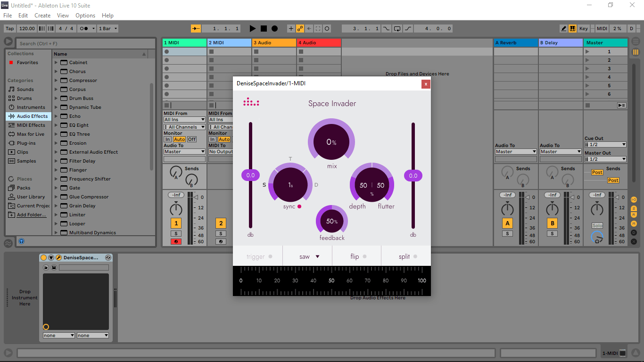Image resolution: width=644 pixels, height=362 pixels.
Task: Open the Create menu
Action: [x=42, y=16]
